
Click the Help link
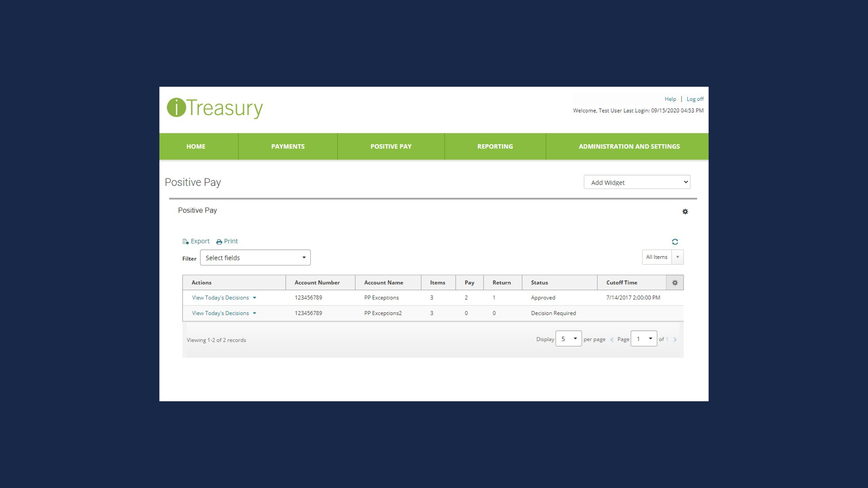(670, 99)
